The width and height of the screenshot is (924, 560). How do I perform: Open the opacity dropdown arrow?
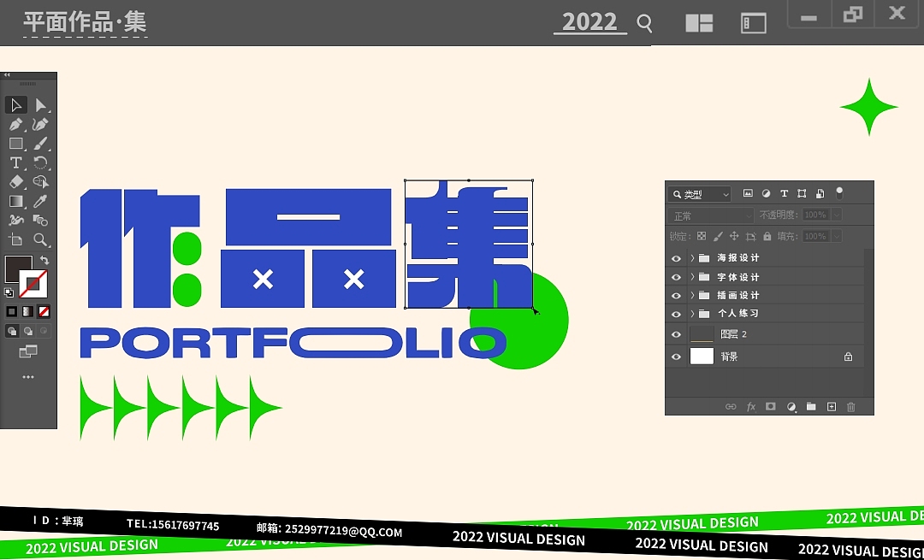[836, 215]
